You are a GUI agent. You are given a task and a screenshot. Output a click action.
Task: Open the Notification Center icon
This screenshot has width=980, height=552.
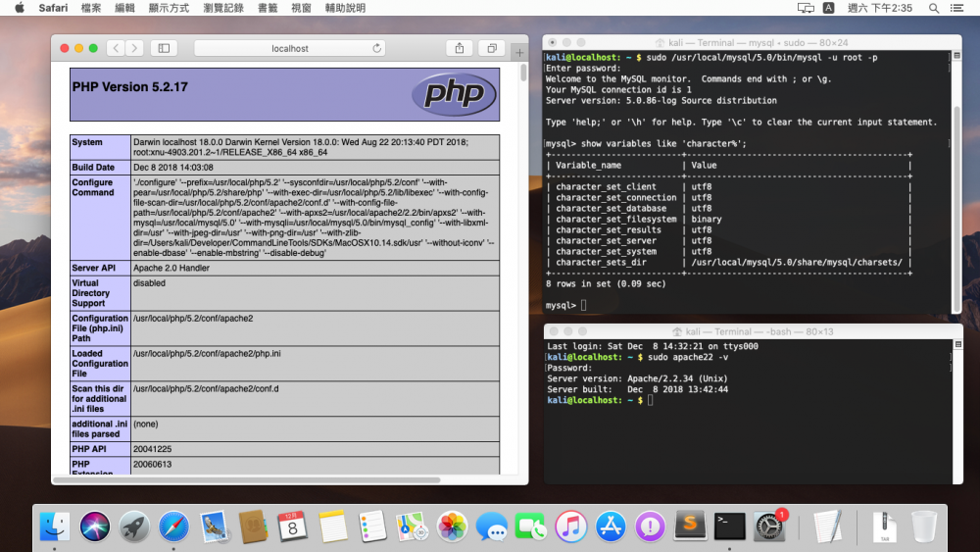[956, 8]
